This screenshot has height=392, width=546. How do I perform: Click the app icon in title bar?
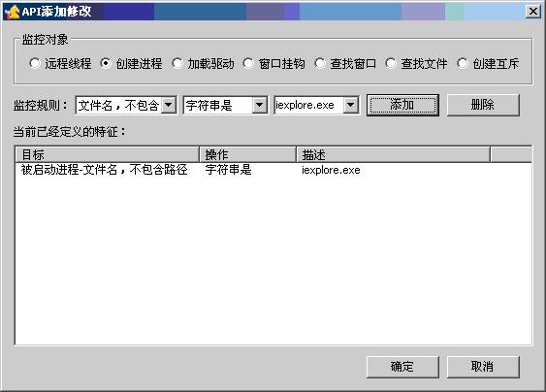13,12
